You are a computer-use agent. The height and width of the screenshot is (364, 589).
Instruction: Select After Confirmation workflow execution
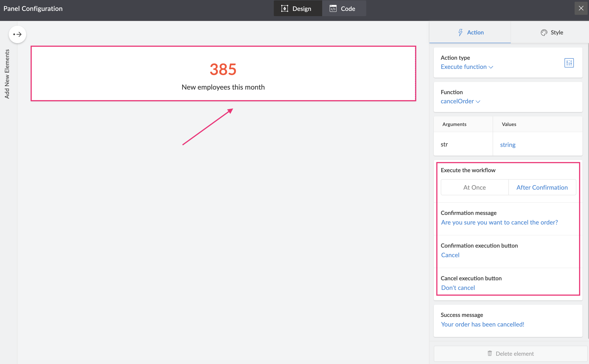click(x=542, y=187)
